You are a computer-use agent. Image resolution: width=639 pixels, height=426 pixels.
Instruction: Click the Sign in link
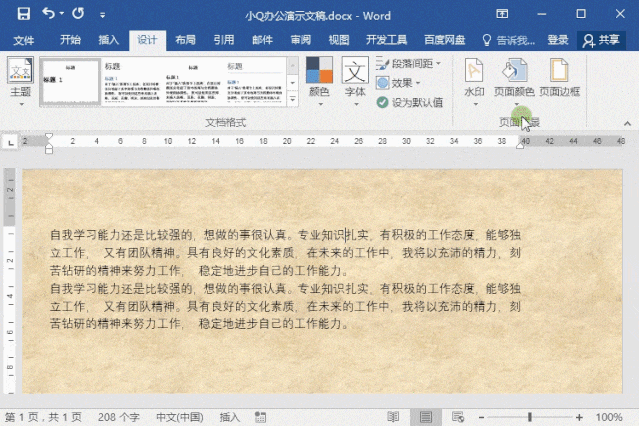tap(558, 40)
